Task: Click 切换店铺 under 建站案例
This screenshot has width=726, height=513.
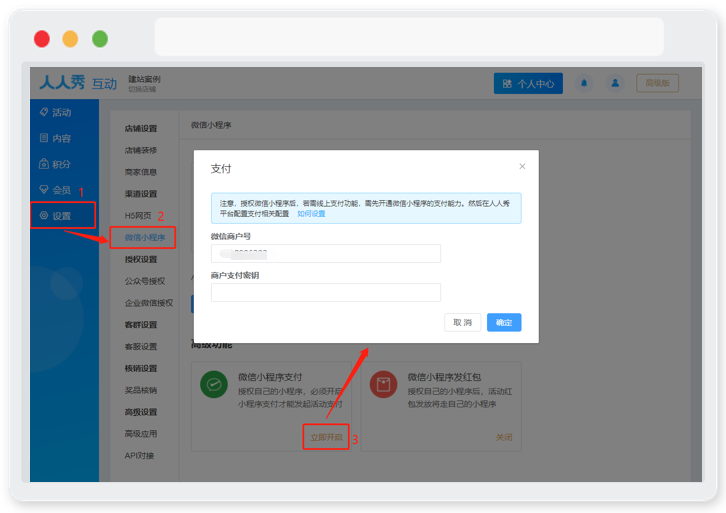Action: 142,89
